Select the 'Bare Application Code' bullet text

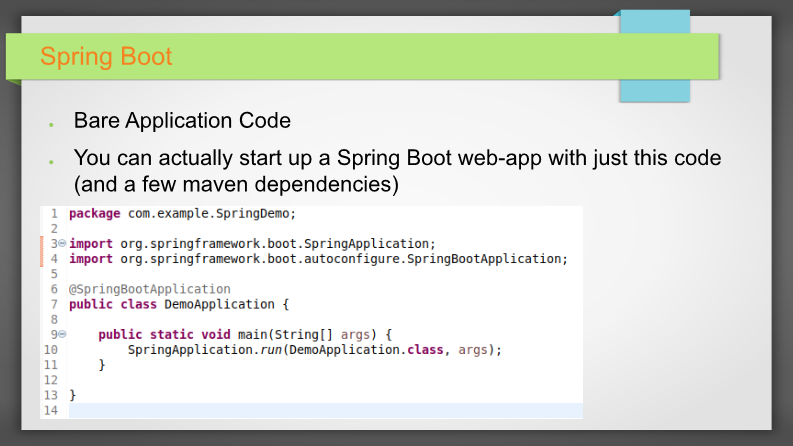coord(182,120)
